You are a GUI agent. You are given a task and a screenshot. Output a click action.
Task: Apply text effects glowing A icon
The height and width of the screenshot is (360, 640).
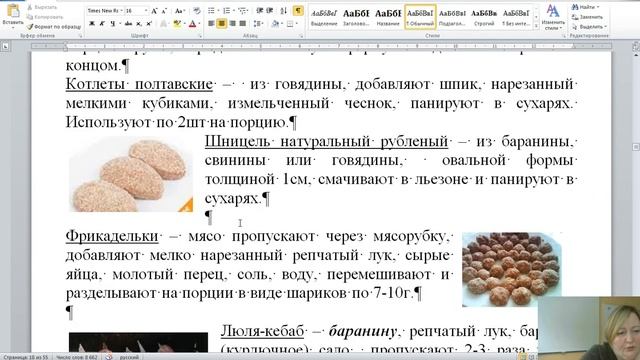(x=164, y=24)
